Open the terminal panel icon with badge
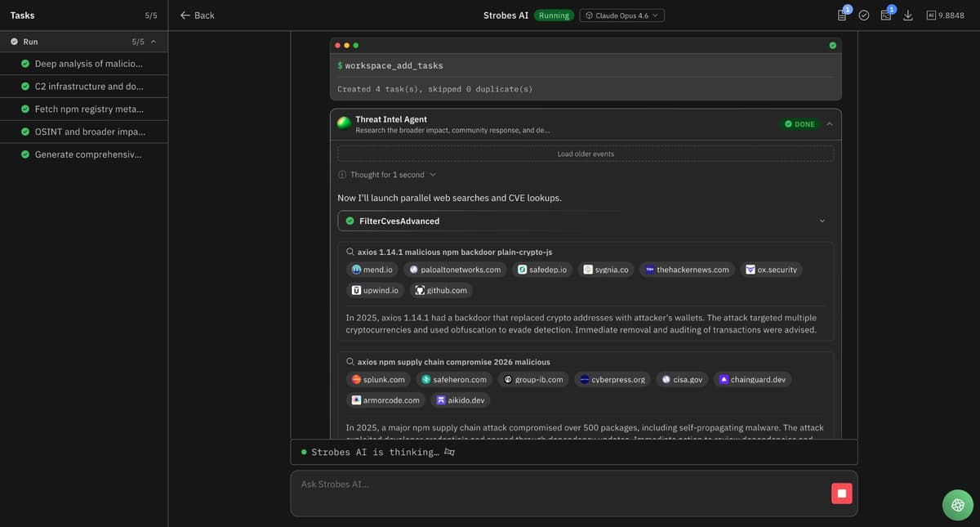The height and width of the screenshot is (527, 980). pos(887,15)
